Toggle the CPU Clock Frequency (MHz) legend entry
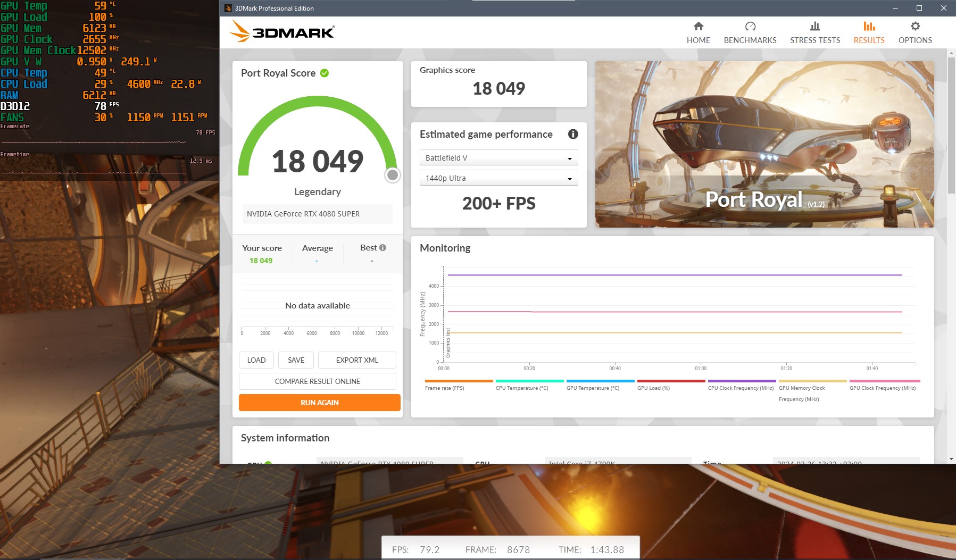The width and height of the screenshot is (956, 560). coord(742,385)
